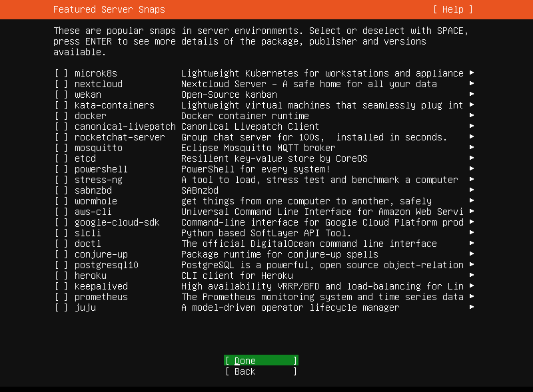Select the slcli snap name
The width and height of the screenshot is (533, 392).
[88, 233]
